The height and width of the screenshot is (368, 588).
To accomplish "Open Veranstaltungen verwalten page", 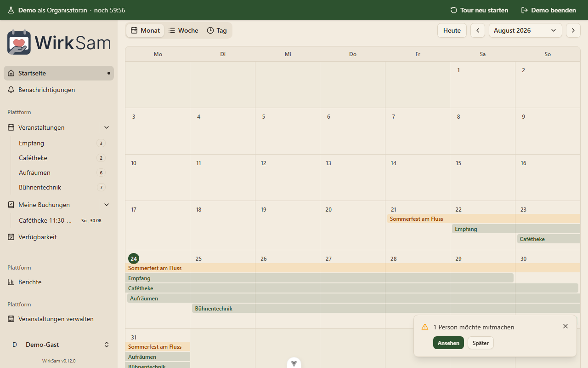I will point(59,319).
